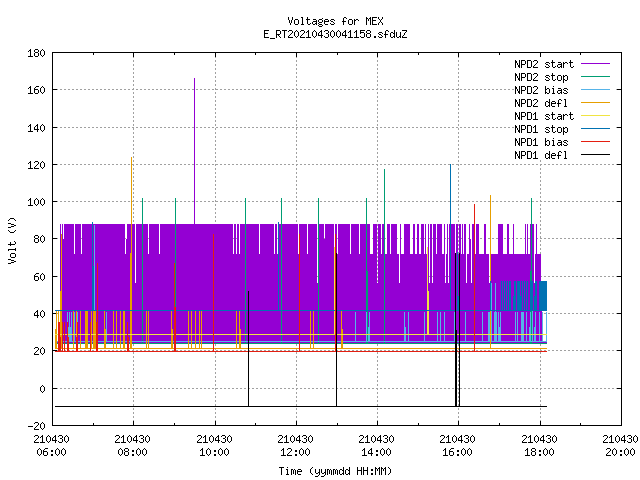Click the NPD2 stop legend label
This screenshot has width=640, height=480.
(541, 77)
